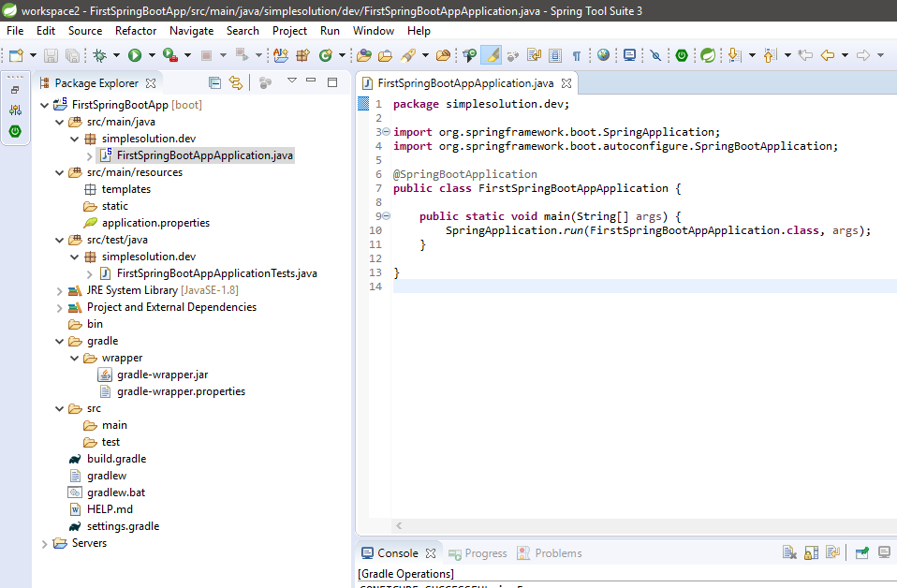Save all open editors
The image size is (897, 588).
tap(71, 53)
